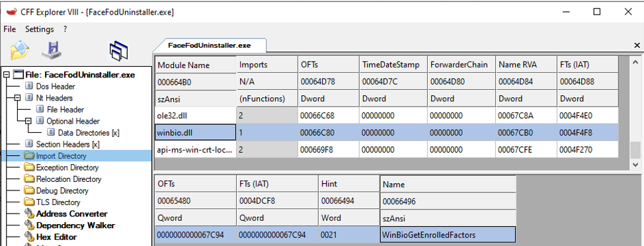
Task: Open the ? help menu
Action: (x=65, y=29)
